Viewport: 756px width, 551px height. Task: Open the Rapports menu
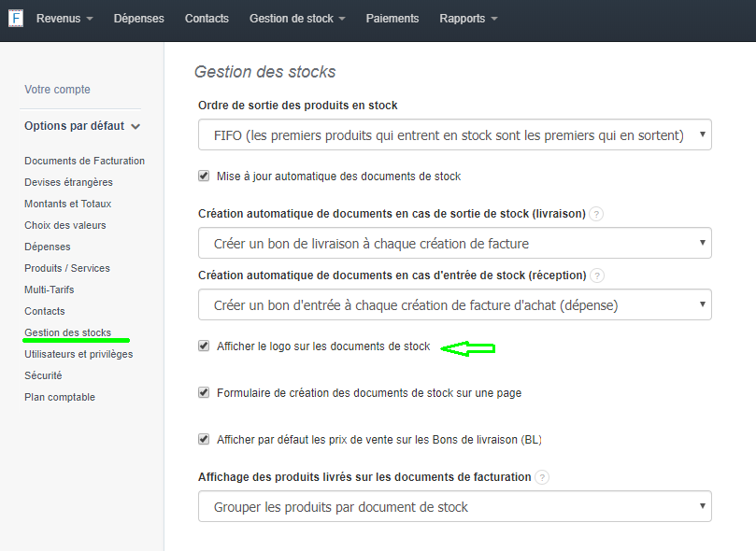[468, 19]
